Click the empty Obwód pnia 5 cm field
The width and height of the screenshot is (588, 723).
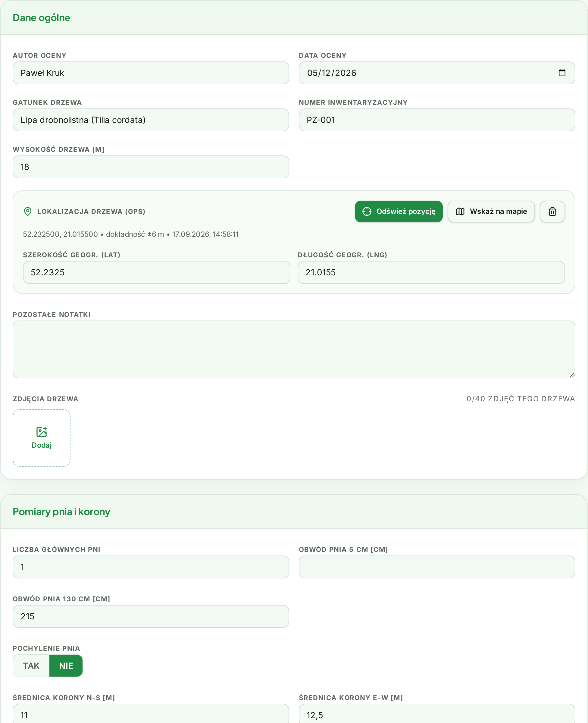click(436, 567)
